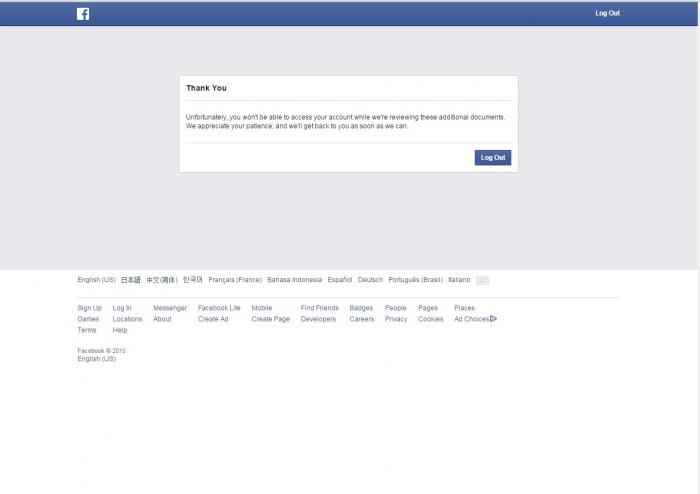
Task: Choose Bahasa Indonesia language
Action: 294,280
